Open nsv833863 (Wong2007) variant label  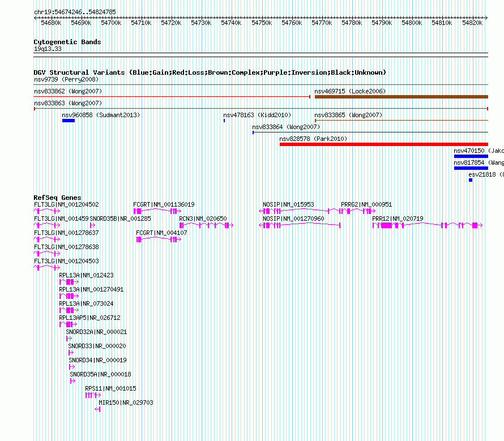coord(68,103)
